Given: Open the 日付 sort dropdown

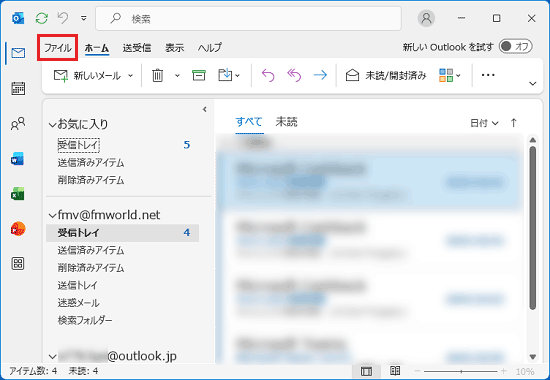Looking at the screenshot, I should coord(484,123).
